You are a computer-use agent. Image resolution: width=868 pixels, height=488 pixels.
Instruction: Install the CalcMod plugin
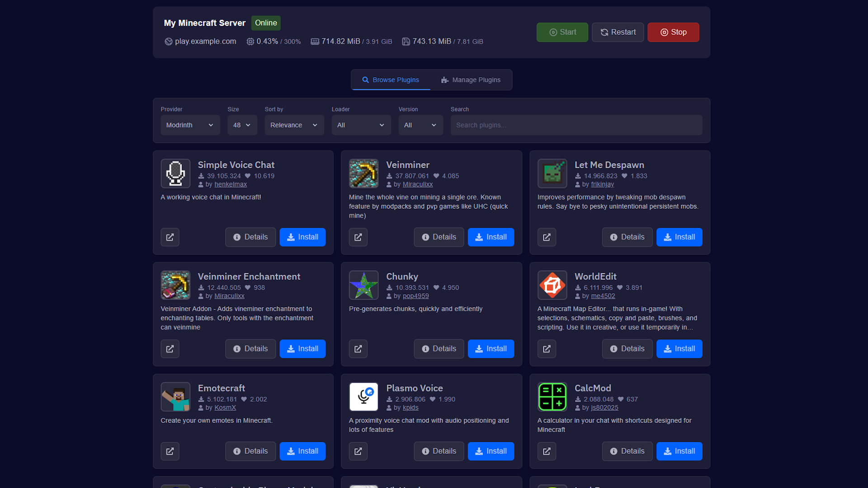[x=679, y=451]
